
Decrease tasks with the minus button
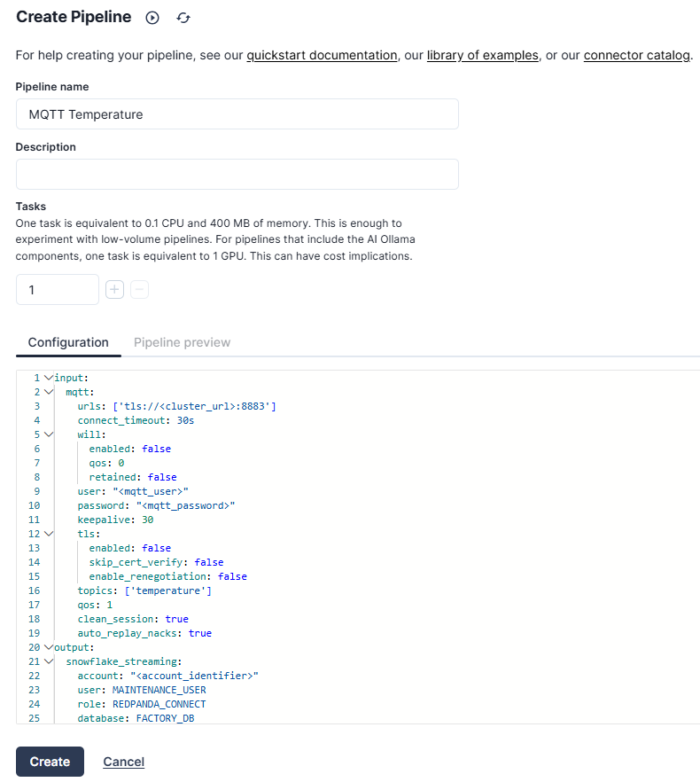pyautogui.click(x=140, y=289)
